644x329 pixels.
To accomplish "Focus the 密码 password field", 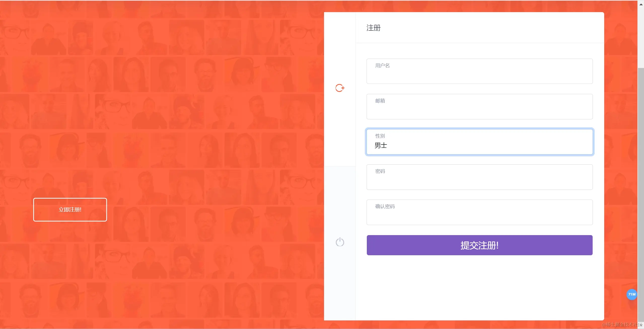I will pos(479,177).
